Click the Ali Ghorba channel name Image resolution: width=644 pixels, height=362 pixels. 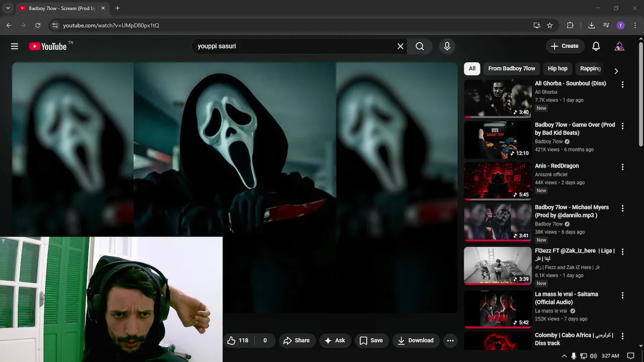(x=546, y=92)
